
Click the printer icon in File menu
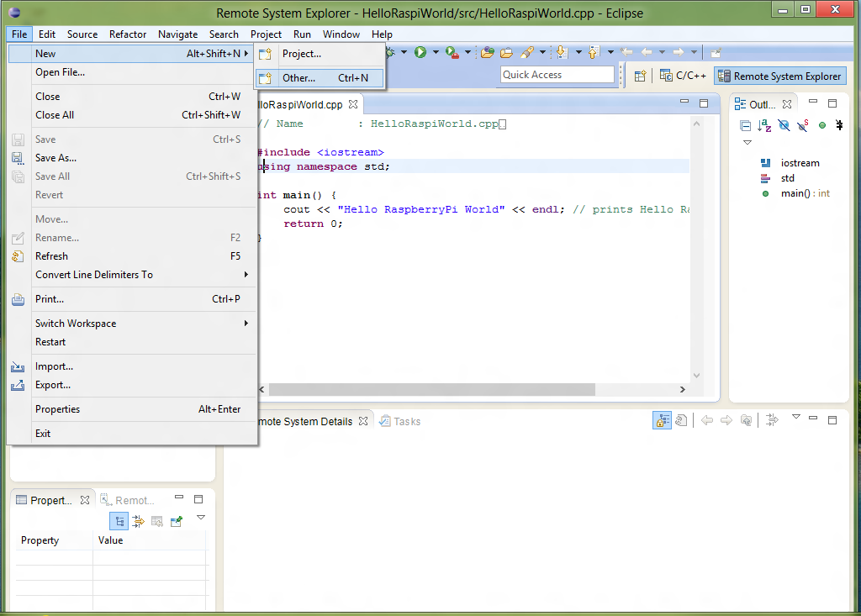tap(18, 299)
